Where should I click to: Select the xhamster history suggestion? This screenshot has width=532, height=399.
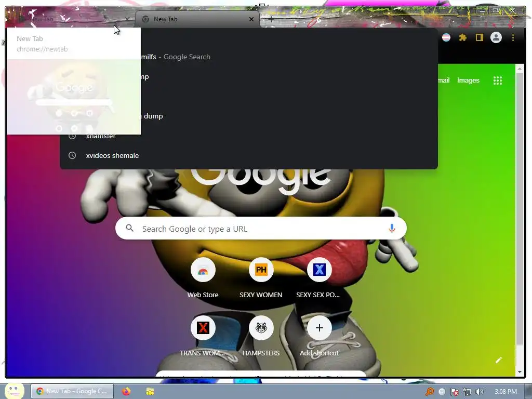coord(249,136)
